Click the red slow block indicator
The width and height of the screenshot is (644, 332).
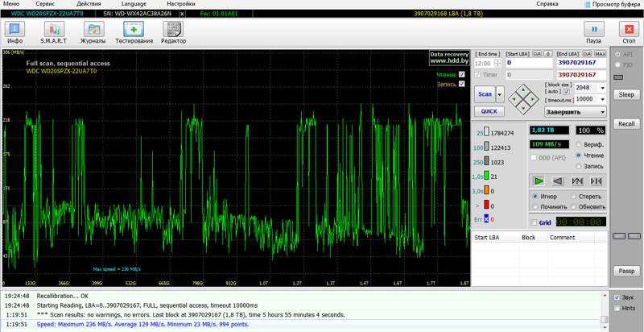(x=486, y=205)
